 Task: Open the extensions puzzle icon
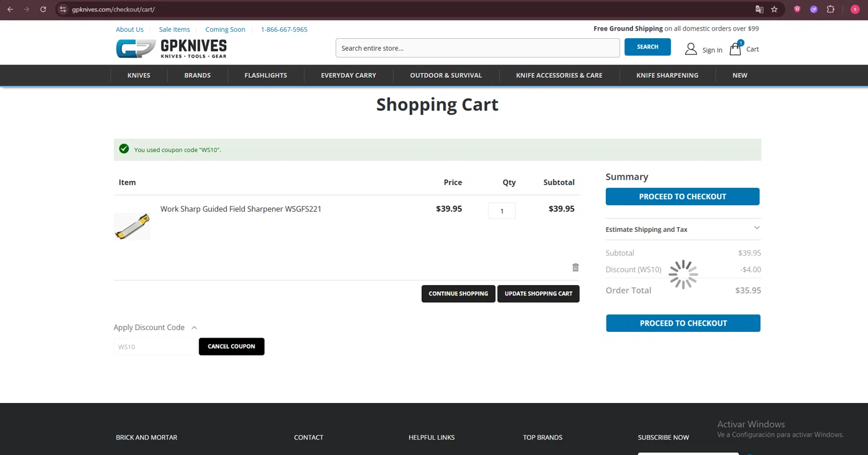(x=830, y=9)
